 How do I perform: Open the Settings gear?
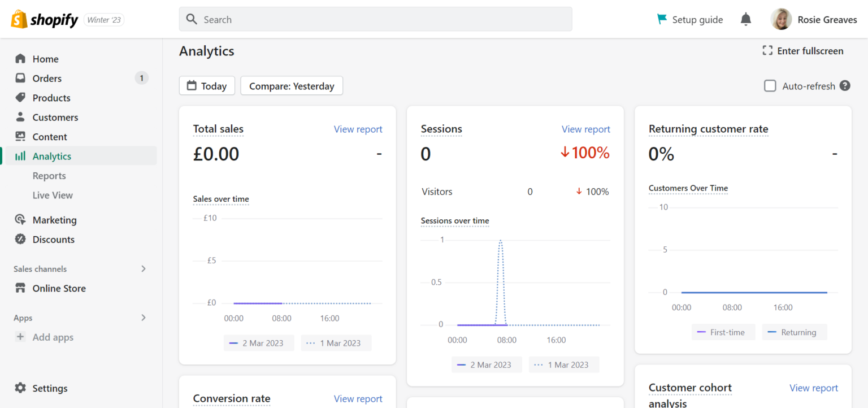click(21, 388)
